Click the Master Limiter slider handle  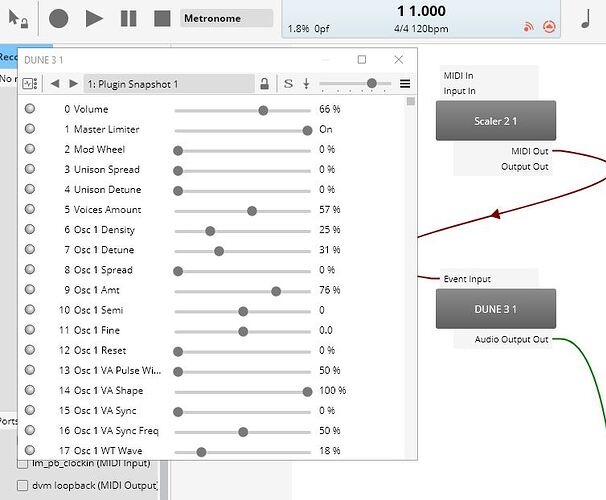tap(307, 131)
